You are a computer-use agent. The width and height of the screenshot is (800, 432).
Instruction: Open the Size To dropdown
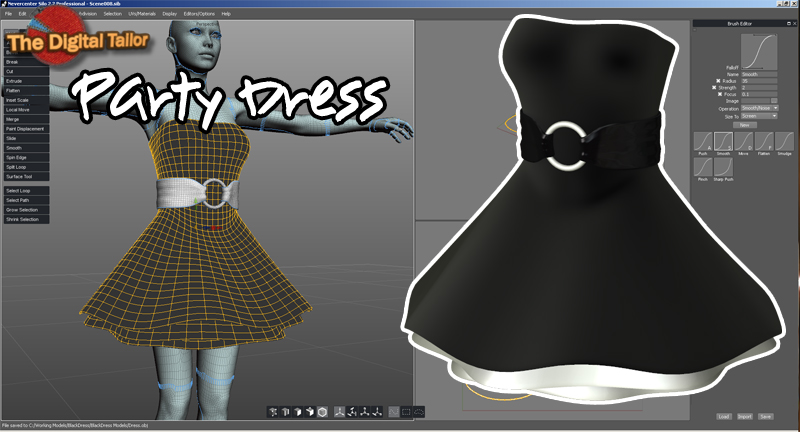tap(759, 116)
